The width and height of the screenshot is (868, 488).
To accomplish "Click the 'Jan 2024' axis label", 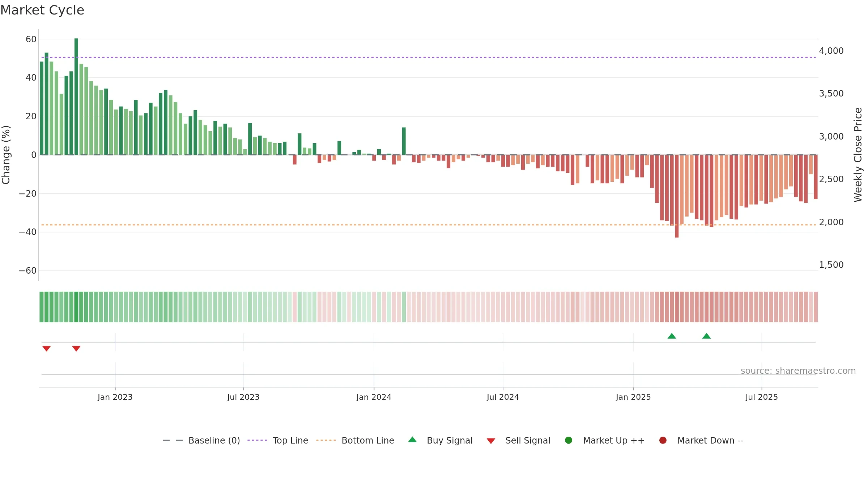I will click(x=374, y=397).
